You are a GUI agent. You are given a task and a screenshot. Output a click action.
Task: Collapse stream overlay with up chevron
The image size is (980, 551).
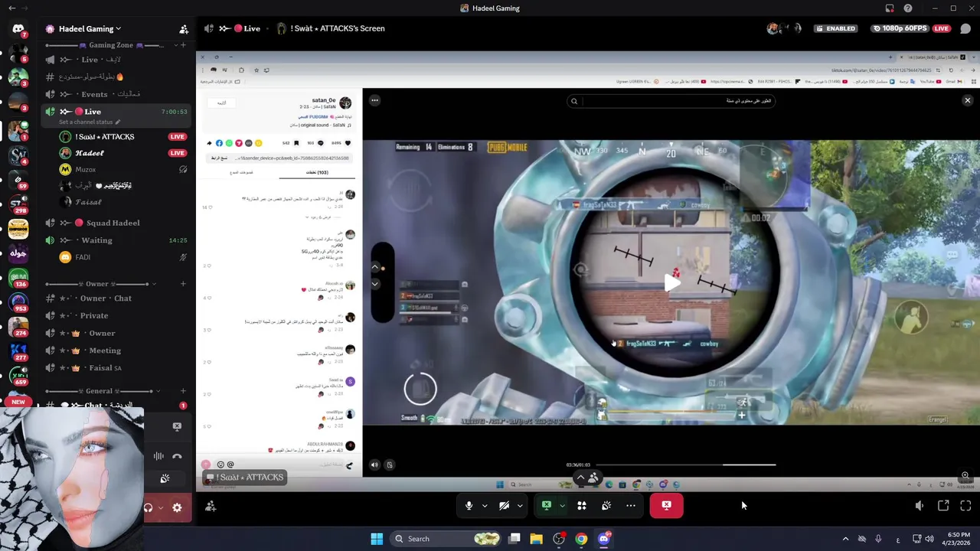pos(580,478)
